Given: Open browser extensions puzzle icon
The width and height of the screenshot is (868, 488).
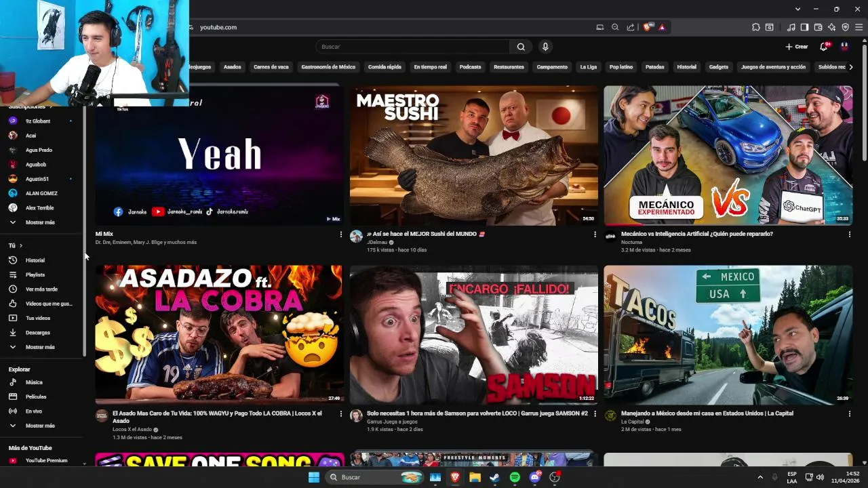Looking at the screenshot, I should 755,27.
